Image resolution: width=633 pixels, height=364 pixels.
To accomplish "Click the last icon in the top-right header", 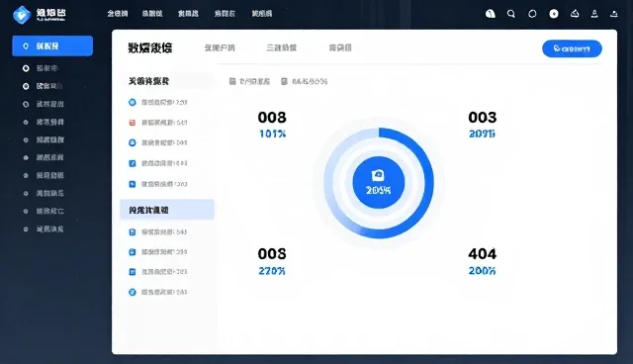I will (614, 14).
